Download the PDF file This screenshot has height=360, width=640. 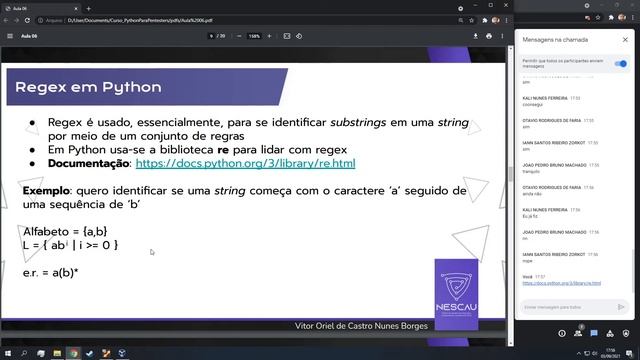tap(476, 36)
